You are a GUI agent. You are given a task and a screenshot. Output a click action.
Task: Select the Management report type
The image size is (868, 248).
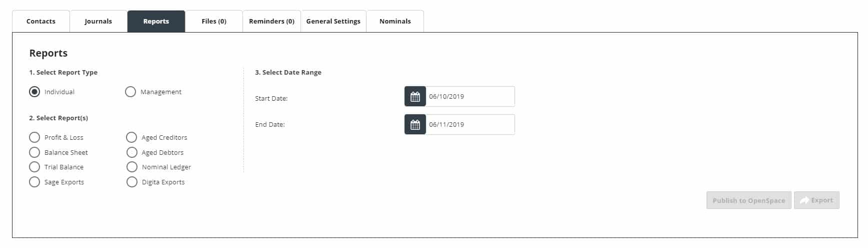130,92
